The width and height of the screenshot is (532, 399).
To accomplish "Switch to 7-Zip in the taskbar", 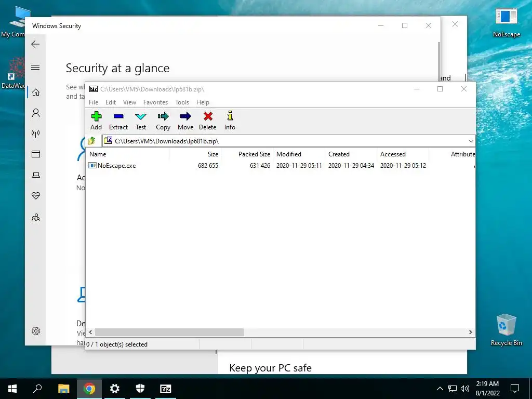I will (x=166, y=389).
